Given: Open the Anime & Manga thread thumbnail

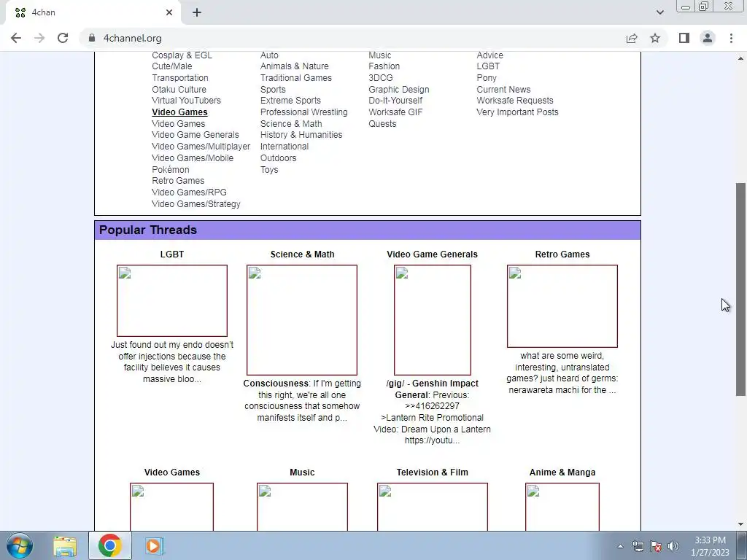Looking at the screenshot, I should [x=562, y=507].
